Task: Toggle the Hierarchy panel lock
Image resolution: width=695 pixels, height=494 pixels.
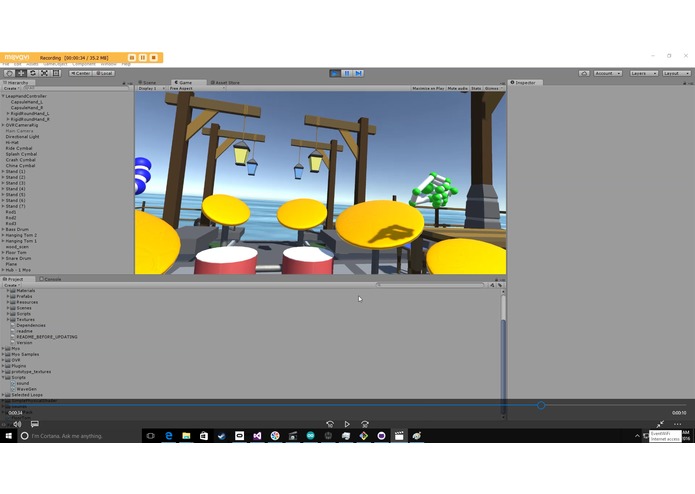Action: [124, 83]
